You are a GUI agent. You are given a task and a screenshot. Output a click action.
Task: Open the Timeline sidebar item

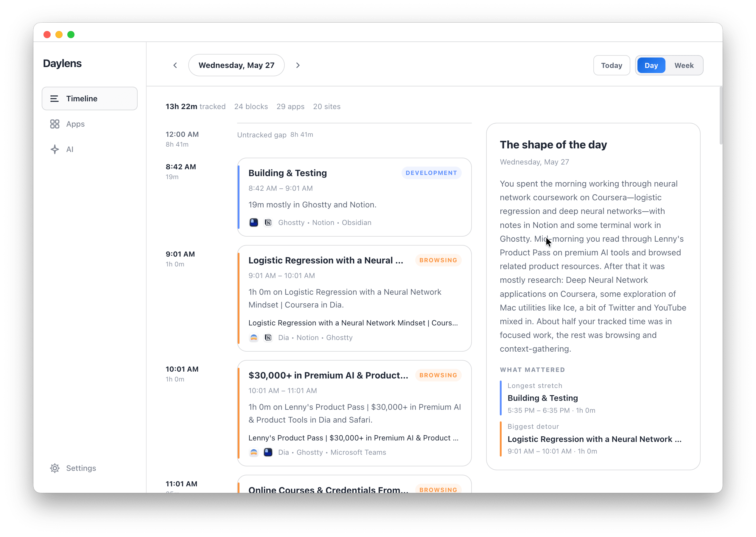point(90,99)
